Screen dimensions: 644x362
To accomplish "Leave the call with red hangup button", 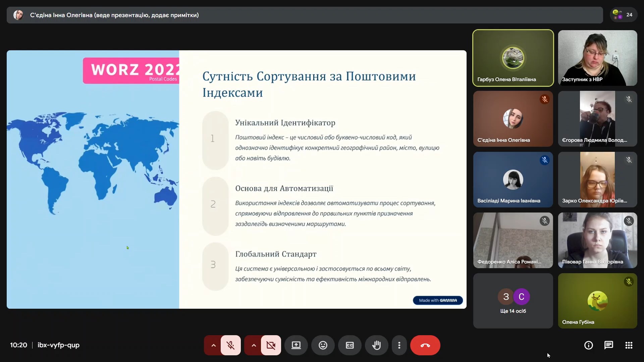I will [x=425, y=345].
